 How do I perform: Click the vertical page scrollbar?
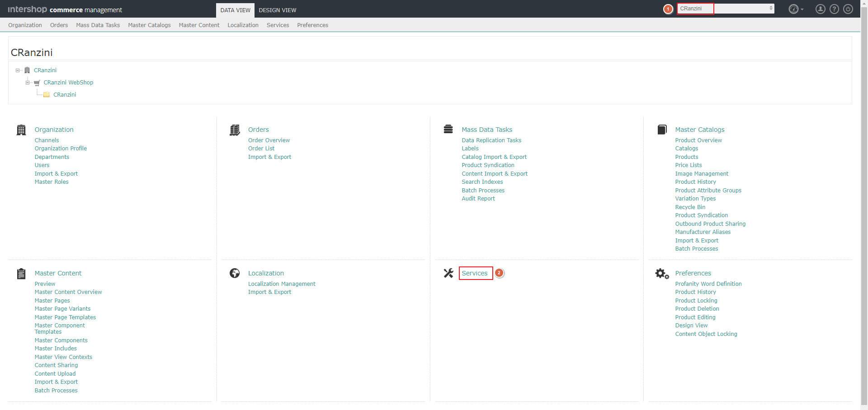pos(864,205)
